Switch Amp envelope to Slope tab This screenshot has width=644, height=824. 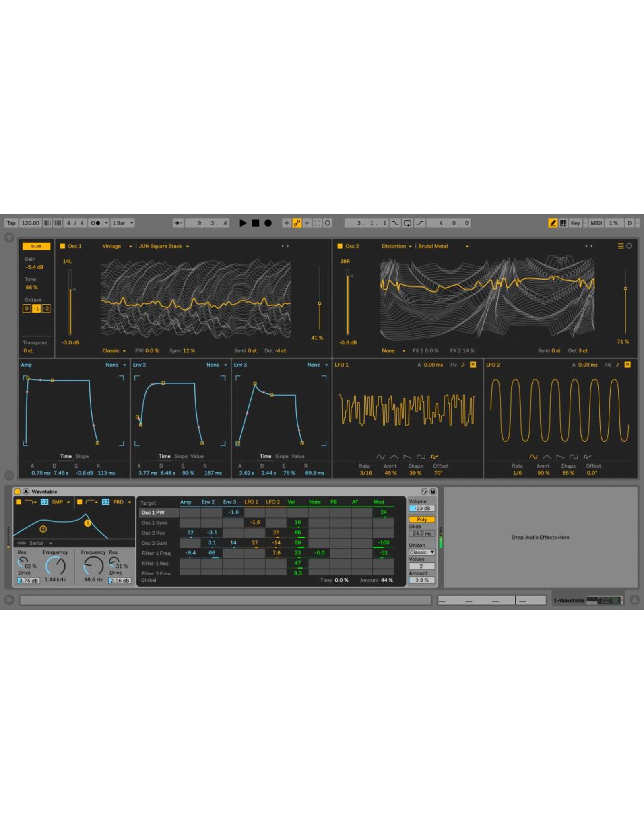pyautogui.click(x=82, y=456)
